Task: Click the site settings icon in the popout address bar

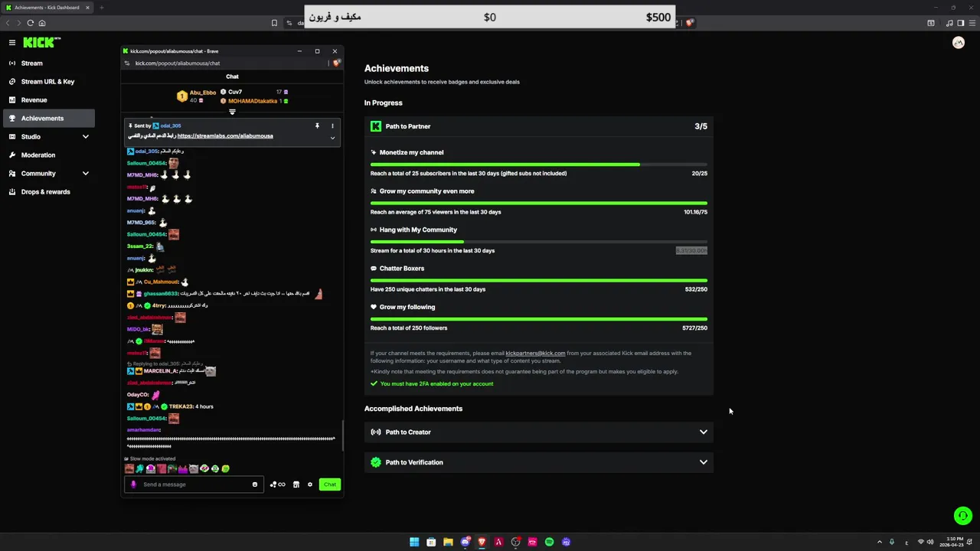Action: click(x=129, y=64)
